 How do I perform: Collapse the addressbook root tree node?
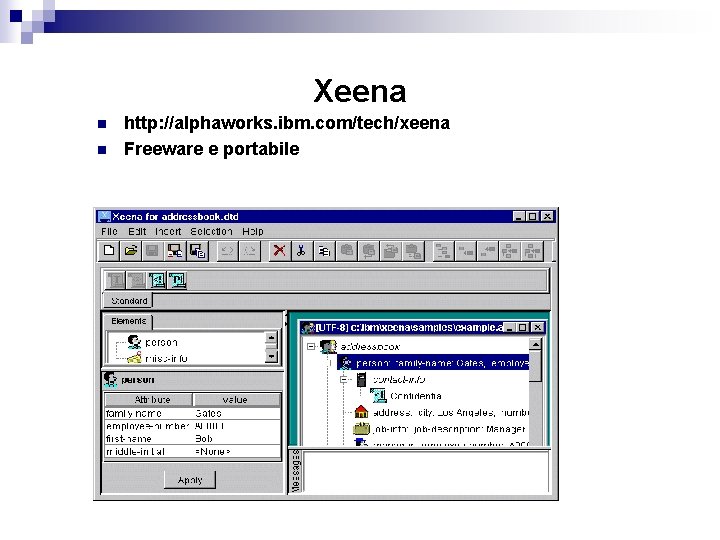(311, 346)
